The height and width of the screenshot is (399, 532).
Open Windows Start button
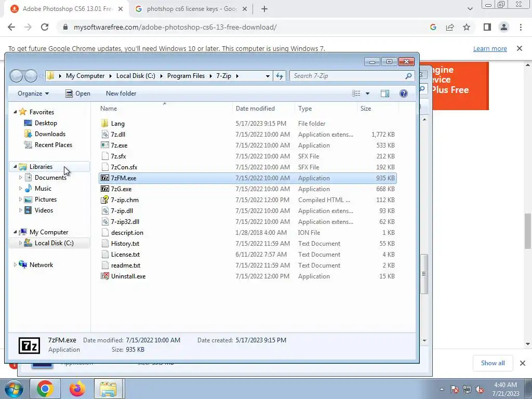[14, 389]
